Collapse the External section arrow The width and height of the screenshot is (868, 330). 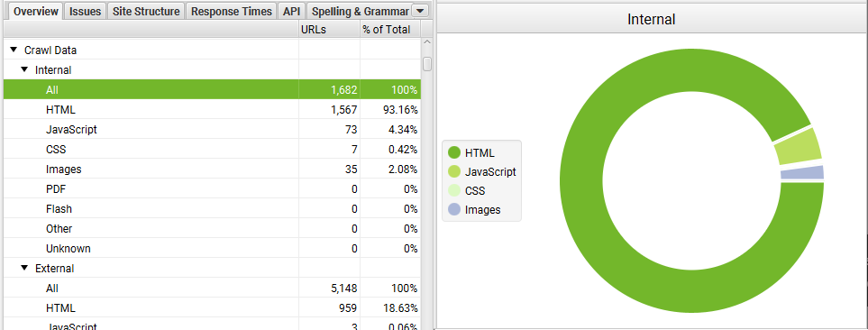click(24, 268)
